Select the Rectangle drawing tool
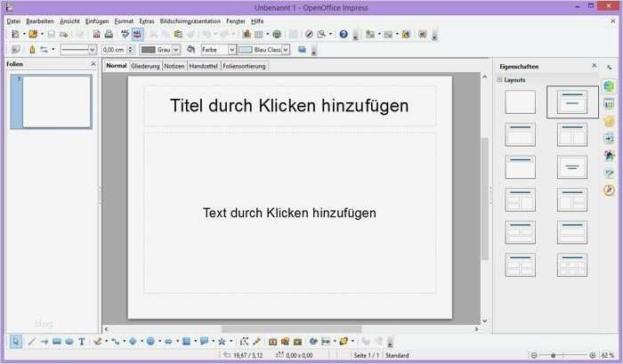This screenshot has height=364, width=623. tap(57, 342)
